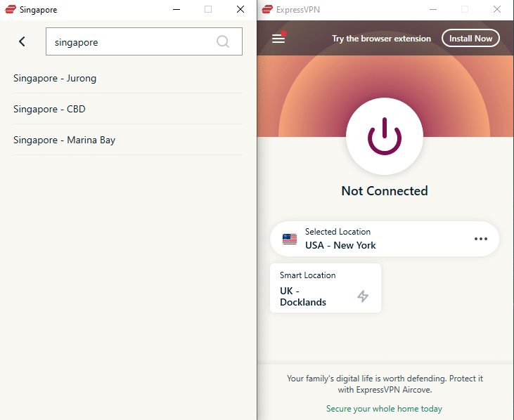Click the Aircove promotional message text
The width and height of the screenshot is (514, 420).
coord(385,384)
